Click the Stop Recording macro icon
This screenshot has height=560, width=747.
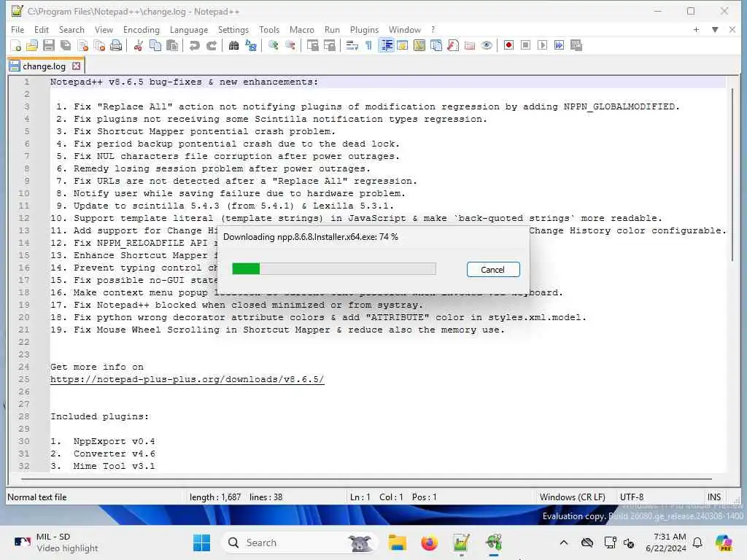coord(525,46)
